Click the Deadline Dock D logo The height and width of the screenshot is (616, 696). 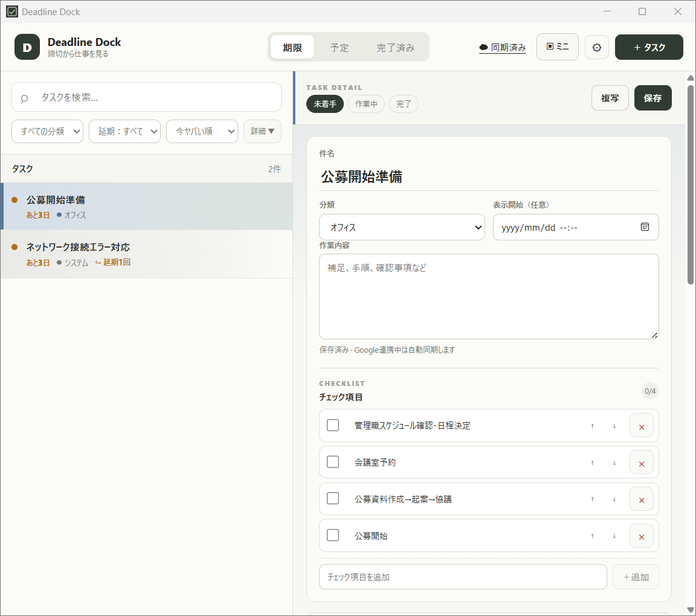[x=27, y=47]
